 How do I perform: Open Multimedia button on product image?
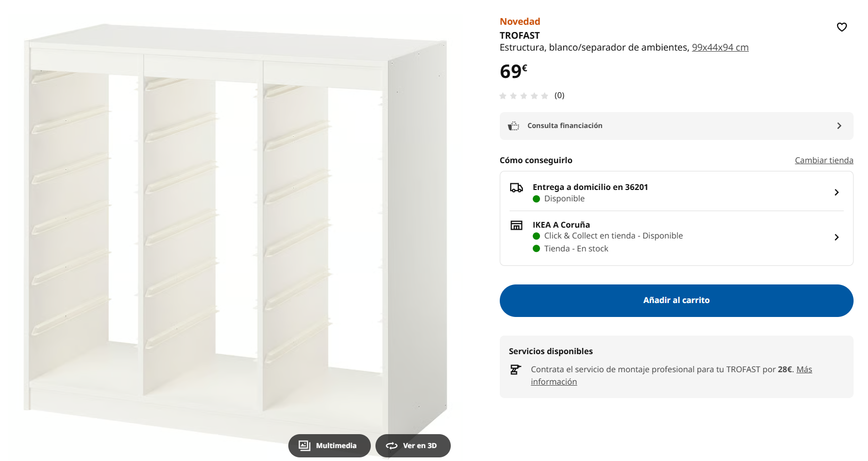[330, 446]
